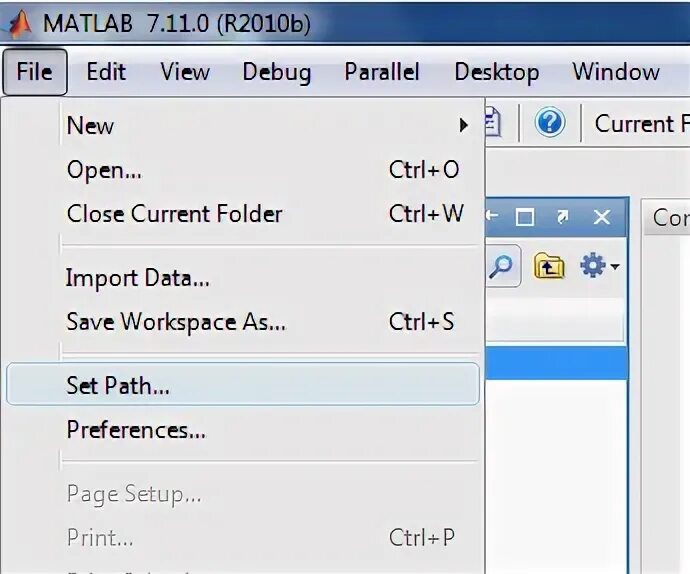Open the gear actions menu icon

point(593,265)
